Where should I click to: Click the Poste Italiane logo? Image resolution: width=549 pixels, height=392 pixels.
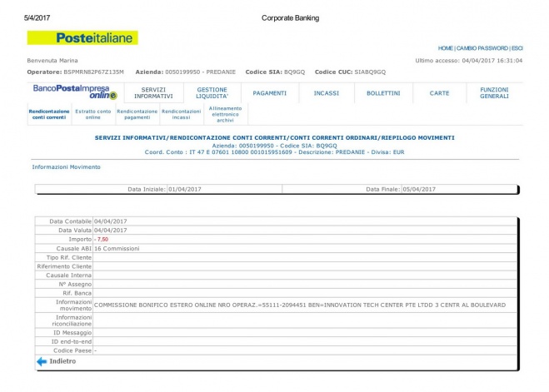(82, 37)
